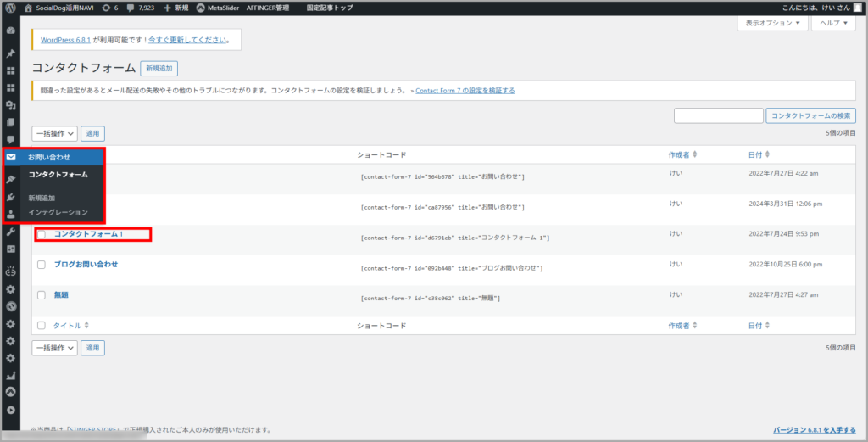The width and height of the screenshot is (868, 442).
Task: Click the MetaSlider mountain icon in the sidebar
Action: click(10, 392)
